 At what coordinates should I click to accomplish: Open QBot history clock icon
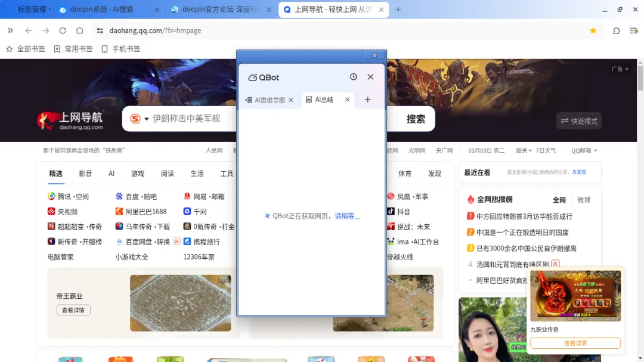353,77
